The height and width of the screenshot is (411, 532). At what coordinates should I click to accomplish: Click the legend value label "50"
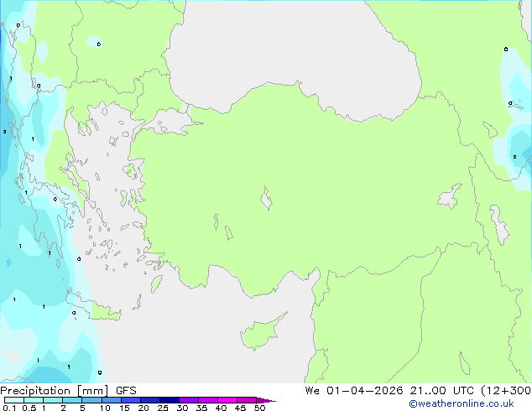pos(259,408)
